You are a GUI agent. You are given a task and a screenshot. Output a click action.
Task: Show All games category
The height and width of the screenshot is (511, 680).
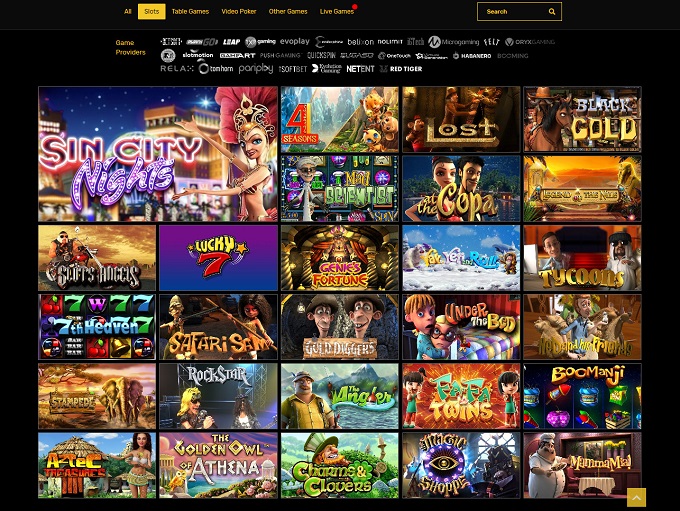click(128, 12)
